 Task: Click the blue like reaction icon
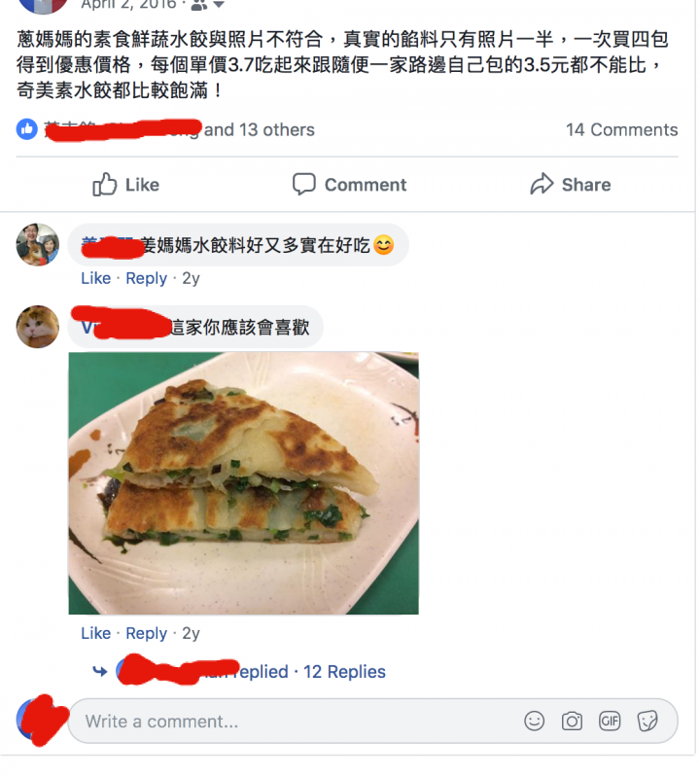[x=26, y=129]
